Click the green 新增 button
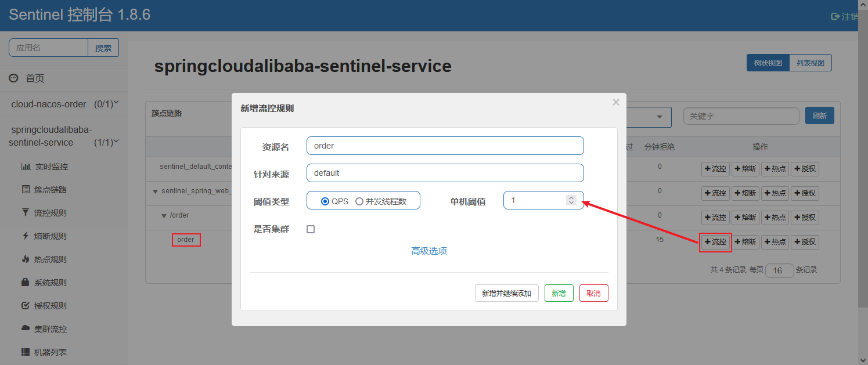Viewport: 868px width, 365px height. 559,293
